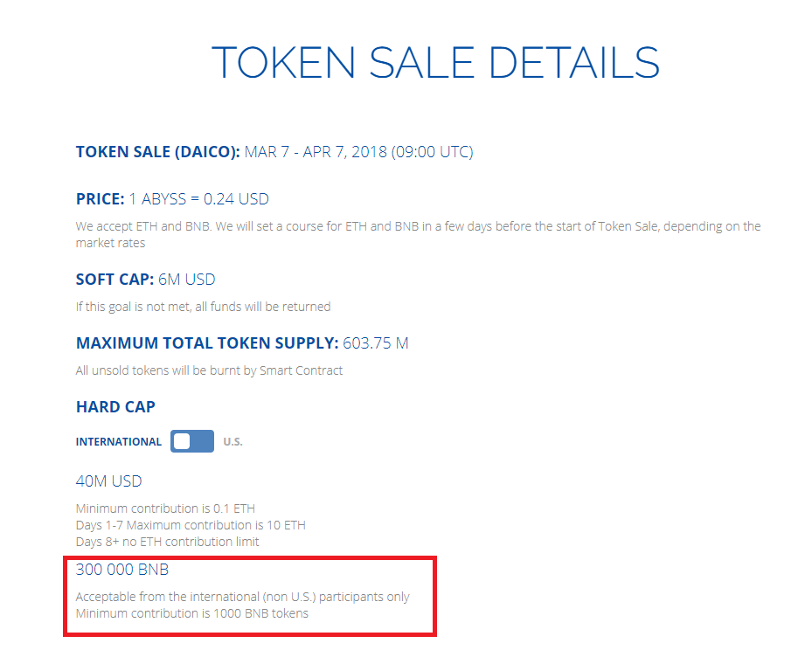This screenshot has width=812, height=657.
Task: Toggle the International/U.S. hard cap switch
Action: click(192, 441)
